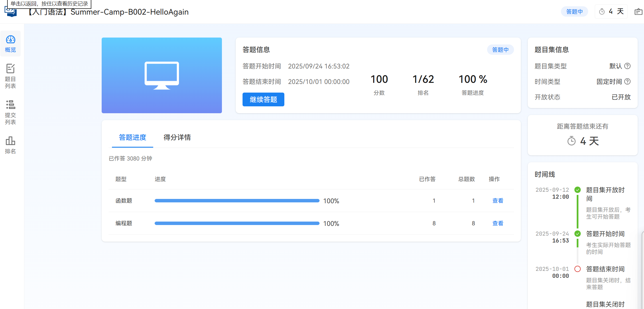Click the 函数题 row label
Screen dimensions: 644x309
[x=124, y=201]
